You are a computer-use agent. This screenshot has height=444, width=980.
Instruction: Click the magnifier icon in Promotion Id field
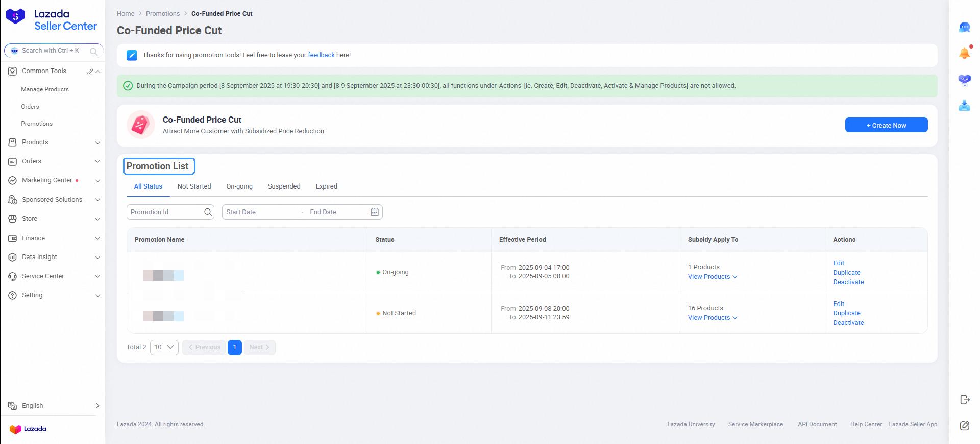[208, 212]
